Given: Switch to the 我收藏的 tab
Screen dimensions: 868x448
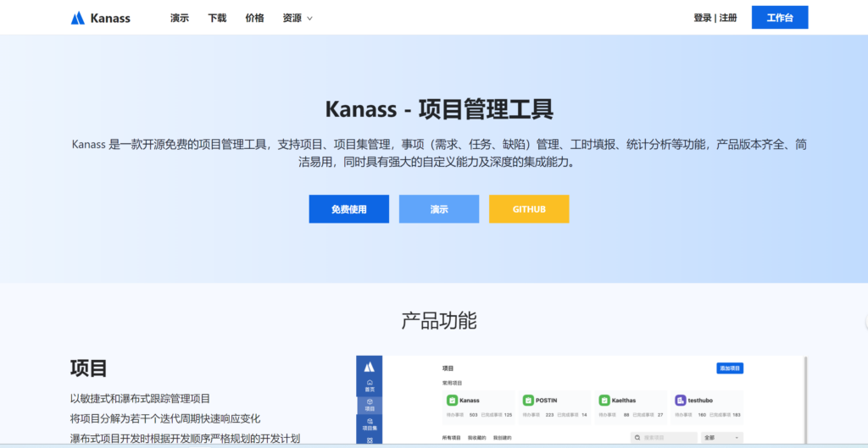Looking at the screenshot, I should [x=476, y=438].
